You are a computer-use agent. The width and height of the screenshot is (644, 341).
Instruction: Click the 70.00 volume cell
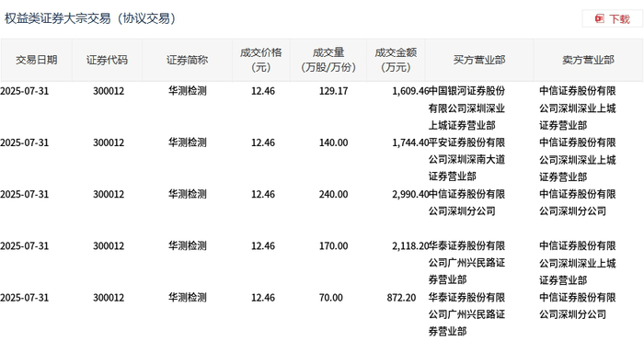pyautogui.click(x=331, y=298)
